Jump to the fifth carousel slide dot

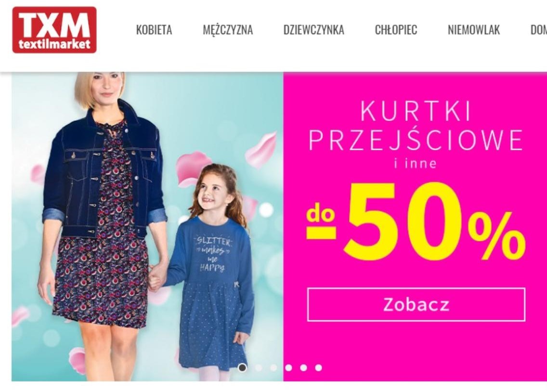click(x=303, y=367)
